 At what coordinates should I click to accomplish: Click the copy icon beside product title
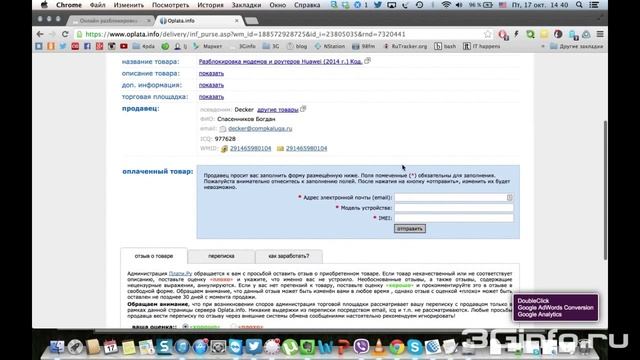click(x=367, y=61)
